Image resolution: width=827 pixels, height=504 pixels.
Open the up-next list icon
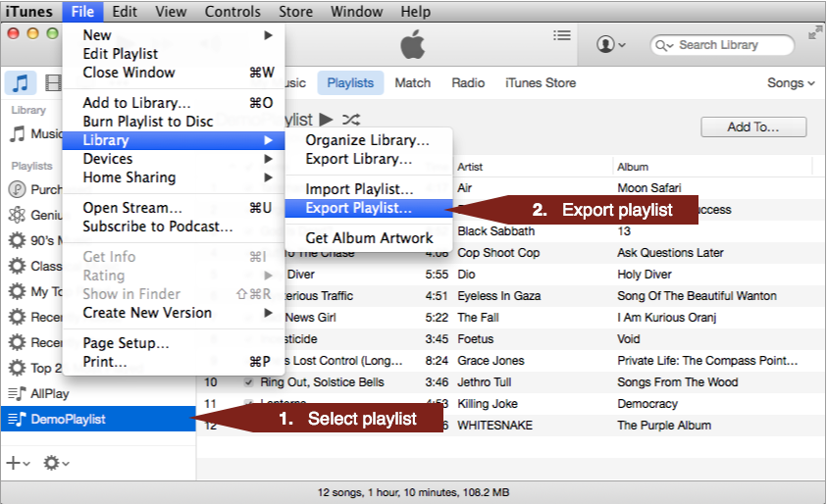pyautogui.click(x=562, y=35)
